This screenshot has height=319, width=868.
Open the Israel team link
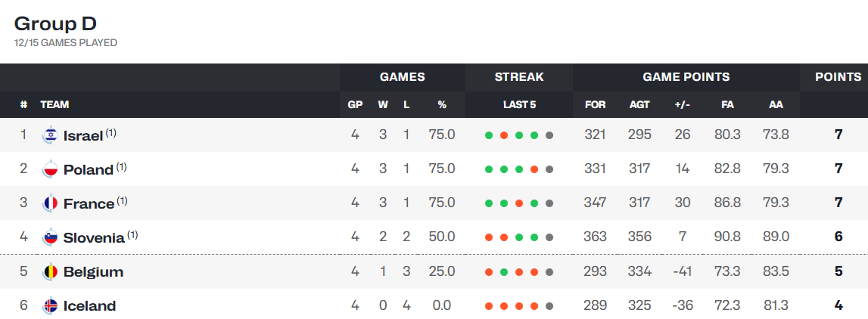tap(83, 135)
